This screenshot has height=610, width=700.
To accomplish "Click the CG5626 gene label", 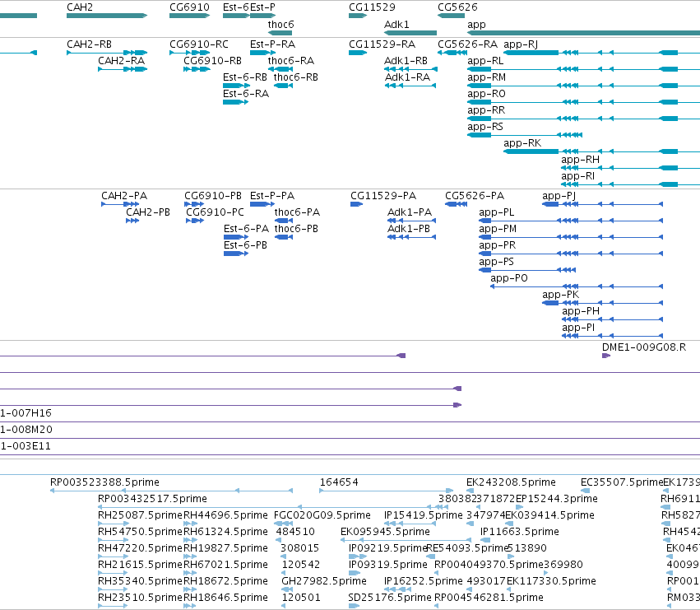I will [x=457, y=7].
